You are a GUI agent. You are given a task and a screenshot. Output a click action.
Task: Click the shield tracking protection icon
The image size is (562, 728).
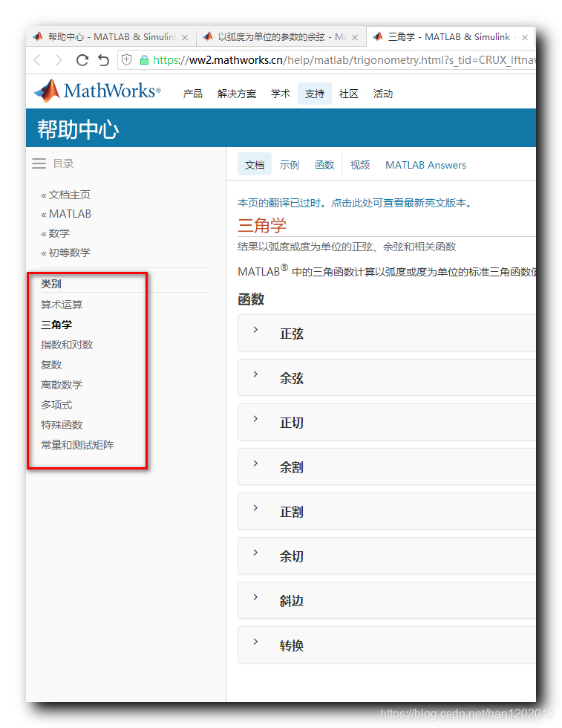(x=127, y=60)
